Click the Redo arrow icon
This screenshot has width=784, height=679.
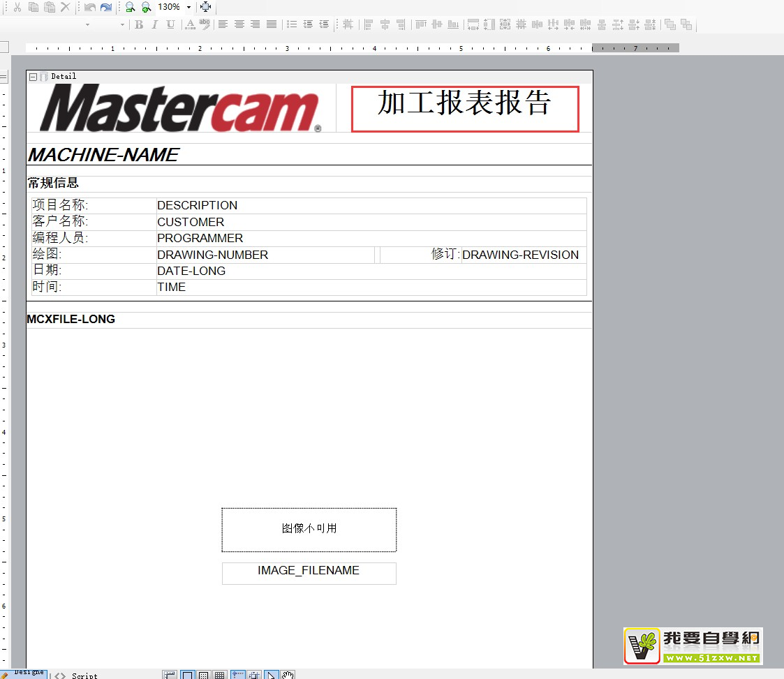tap(105, 7)
